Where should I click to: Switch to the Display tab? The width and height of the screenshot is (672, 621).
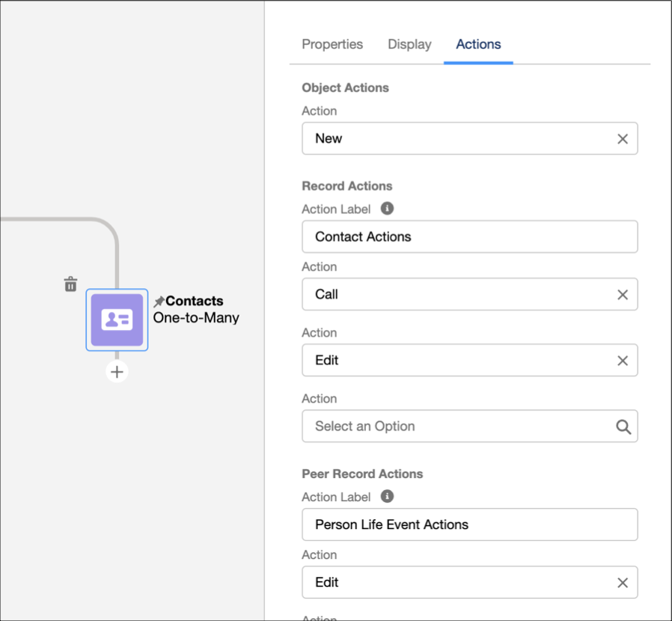[x=409, y=44]
